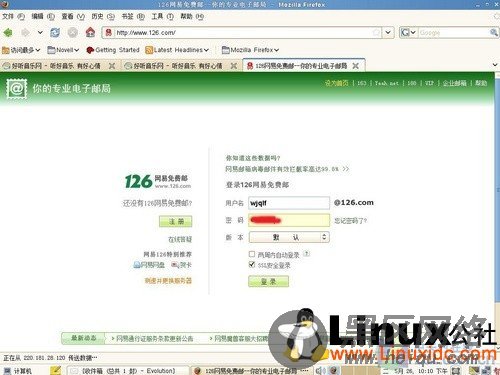This screenshot has width=500, height=375.
Task: Click the URL field showing www.126.com
Action: pyautogui.click(x=242, y=33)
